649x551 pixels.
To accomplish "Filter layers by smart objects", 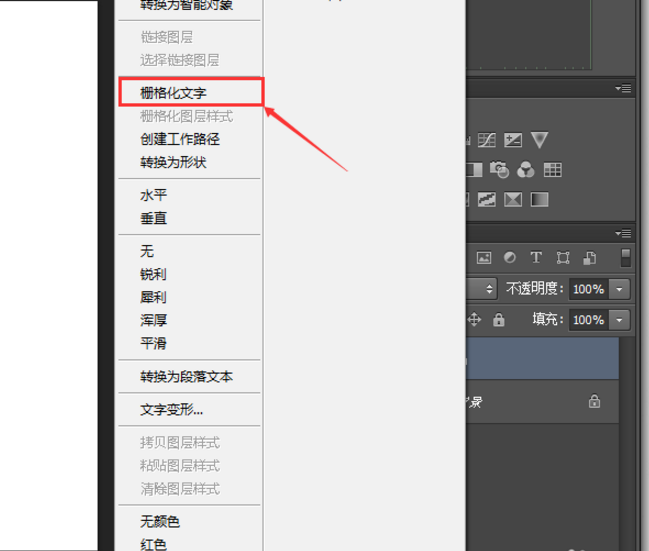I will [589, 257].
